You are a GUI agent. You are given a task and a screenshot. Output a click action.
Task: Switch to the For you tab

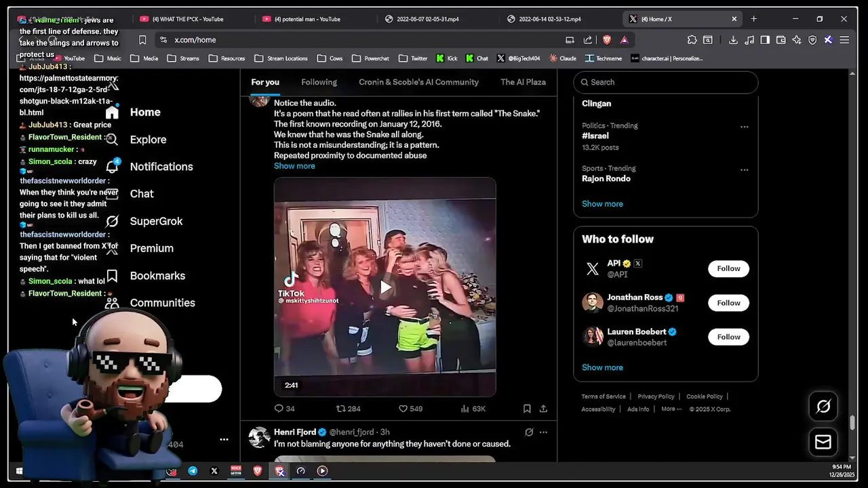[x=265, y=82]
